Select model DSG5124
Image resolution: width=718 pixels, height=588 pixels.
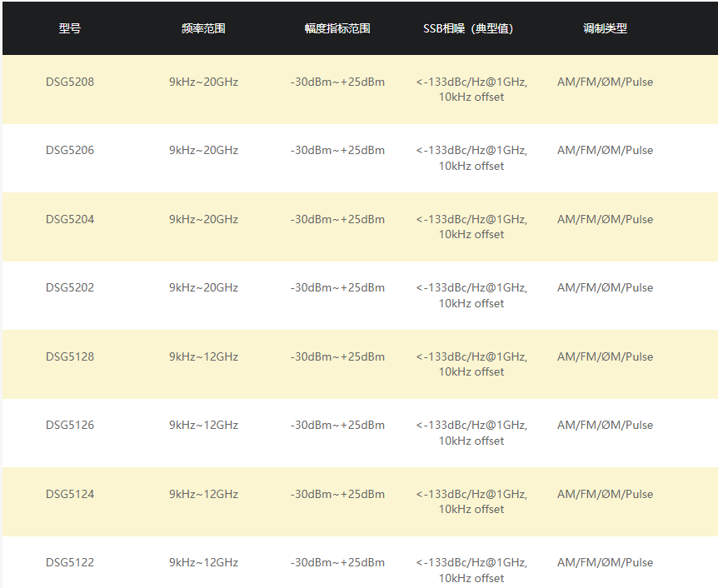pos(70,494)
